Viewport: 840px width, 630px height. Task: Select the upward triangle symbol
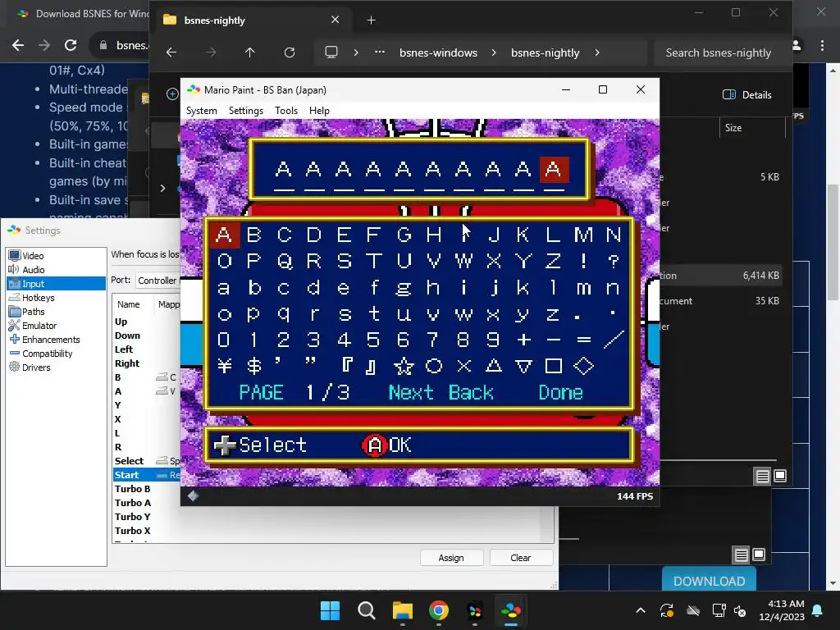493,367
